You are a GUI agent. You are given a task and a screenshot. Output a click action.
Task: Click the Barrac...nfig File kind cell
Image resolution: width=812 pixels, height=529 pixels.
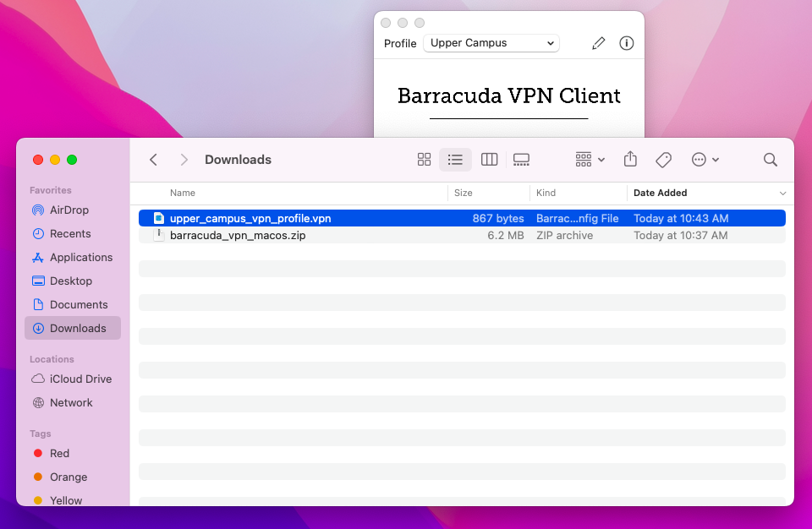(578, 218)
